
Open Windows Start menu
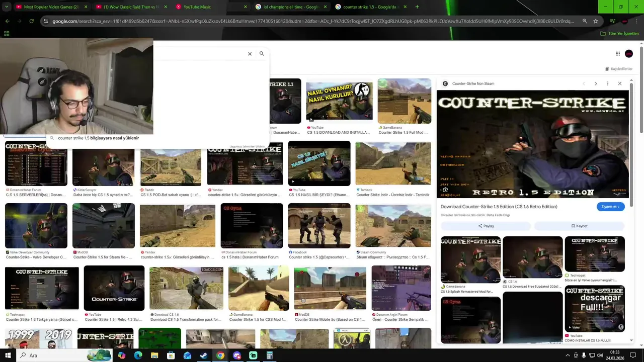click(x=7, y=355)
